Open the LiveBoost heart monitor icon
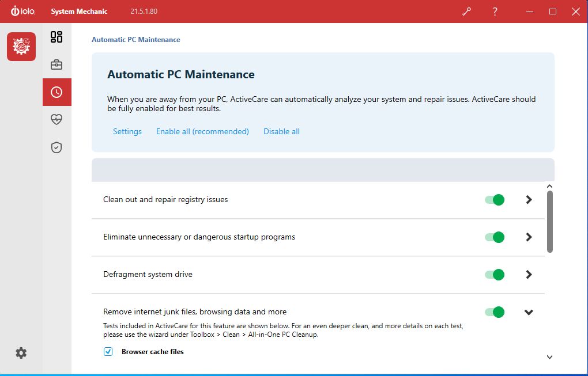Viewport: 588px width, 376px height. 56,119
